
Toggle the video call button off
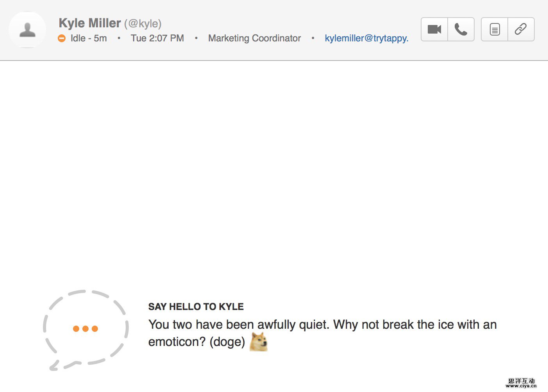pos(434,29)
